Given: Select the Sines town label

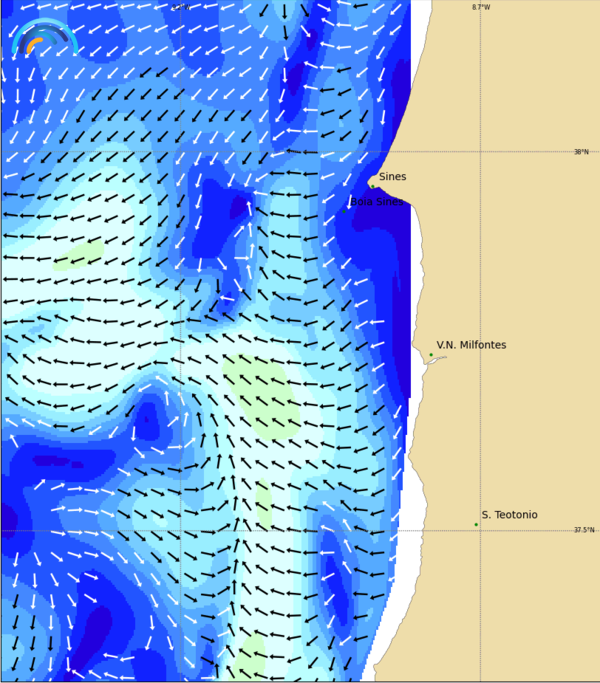Looking at the screenshot, I should [x=392, y=177].
